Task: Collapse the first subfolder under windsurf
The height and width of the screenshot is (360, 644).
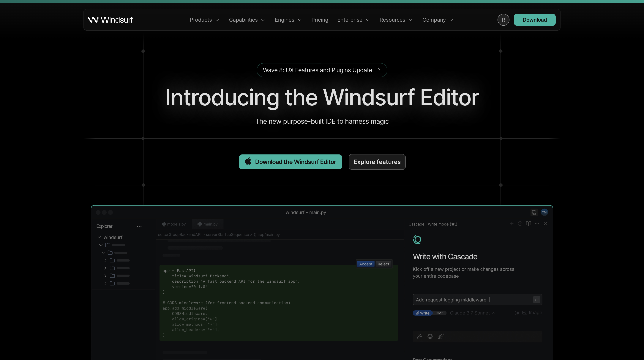Action: click(101, 245)
